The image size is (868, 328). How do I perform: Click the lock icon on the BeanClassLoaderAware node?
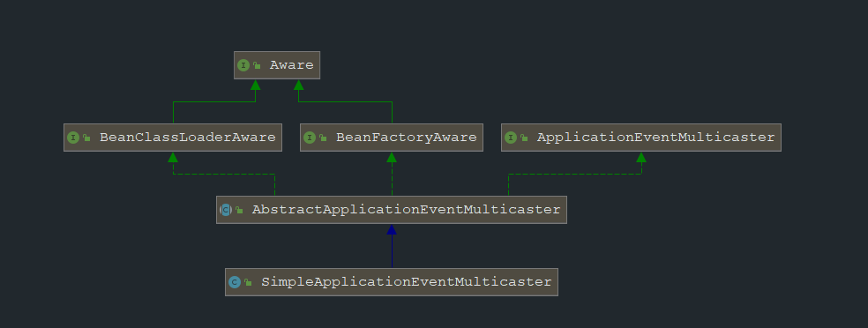tap(86, 138)
